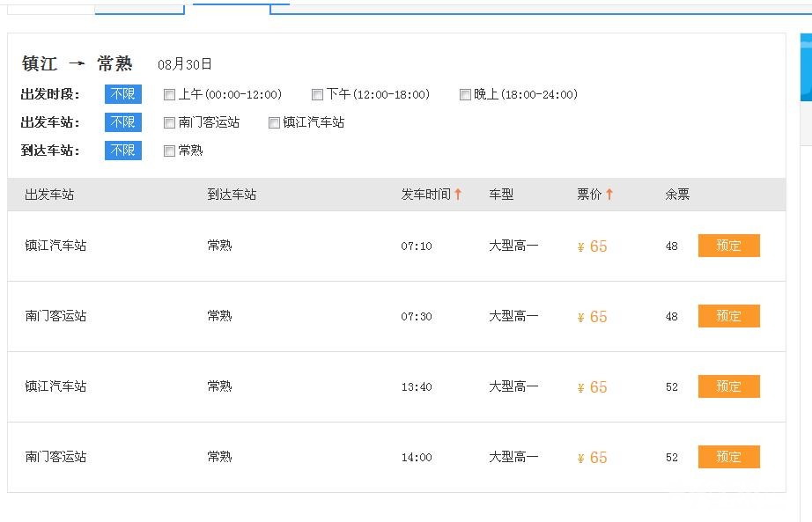Select 不限 for 出发车站
The height and width of the screenshot is (522, 812).
point(123,122)
